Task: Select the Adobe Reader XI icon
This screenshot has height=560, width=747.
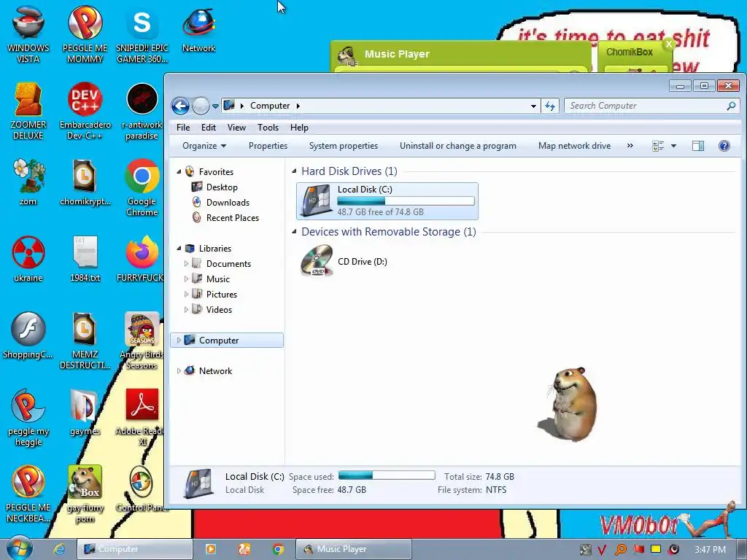Action: (141, 418)
